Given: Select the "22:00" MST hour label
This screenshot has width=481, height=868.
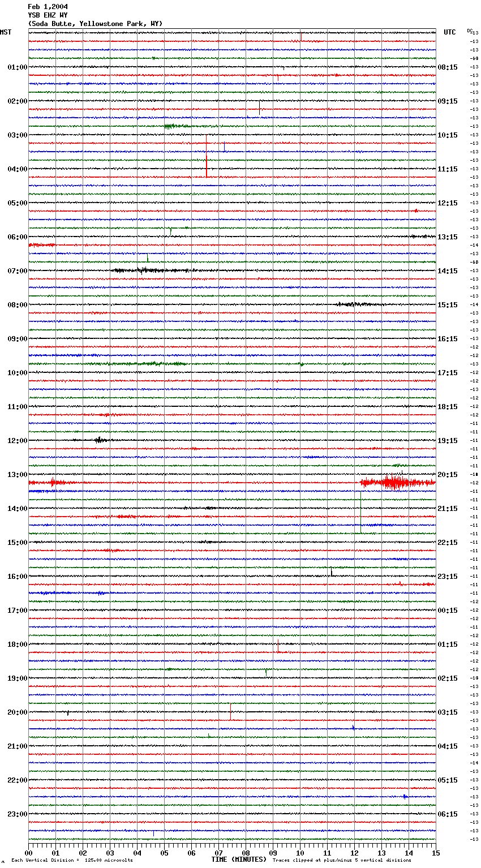Looking at the screenshot, I should (x=18, y=780).
